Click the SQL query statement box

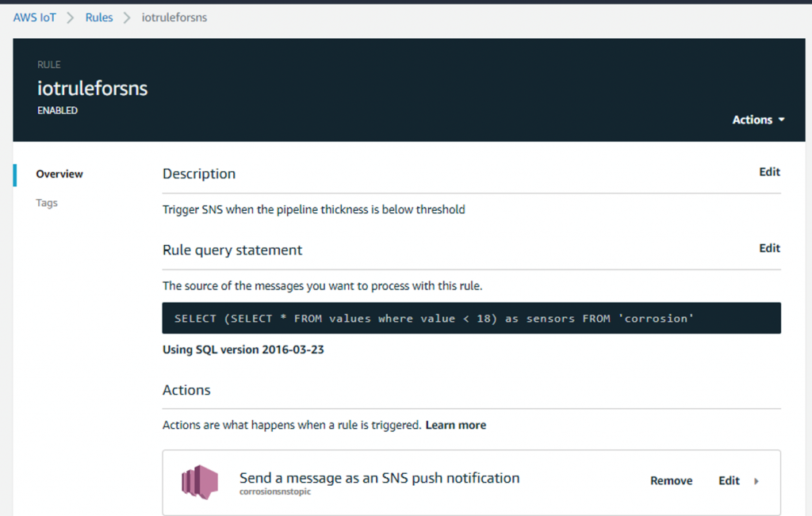pyautogui.click(x=471, y=319)
